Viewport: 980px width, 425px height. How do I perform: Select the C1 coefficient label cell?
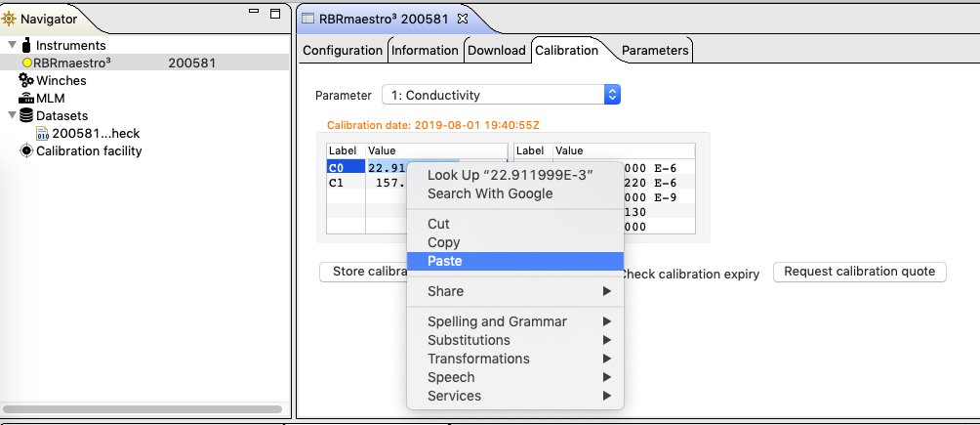(346, 183)
